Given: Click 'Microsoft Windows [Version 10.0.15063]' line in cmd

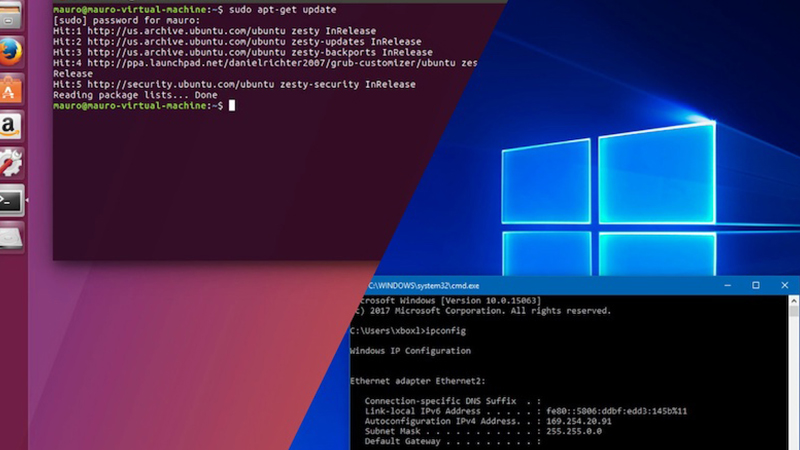Looking at the screenshot, I should click(x=449, y=301).
